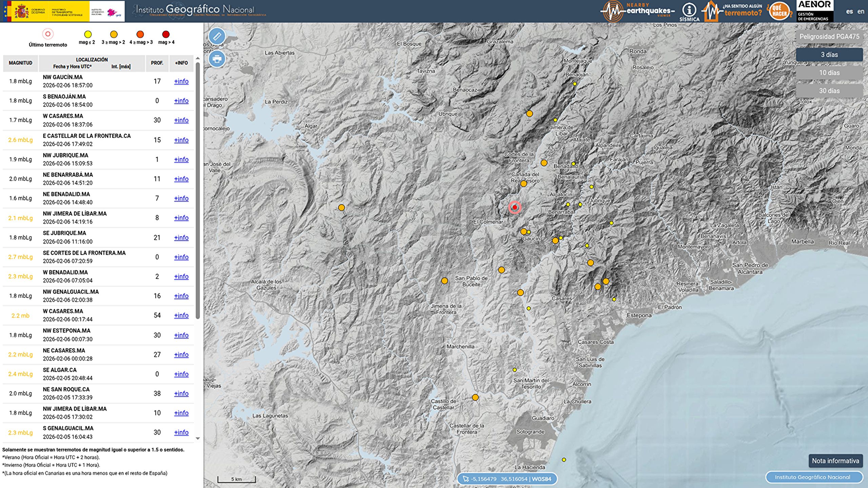Screen dimensions: 868x488
Task: Click the yellow "mag ≤ 2" legend circle
Action: pyautogui.click(x=87, y=34)
